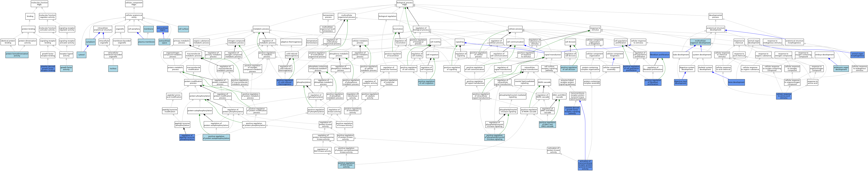Viewport: 868px width, 171px height.
Task: Click the 'metabolic process' node
Action: (x=261, y=29)
